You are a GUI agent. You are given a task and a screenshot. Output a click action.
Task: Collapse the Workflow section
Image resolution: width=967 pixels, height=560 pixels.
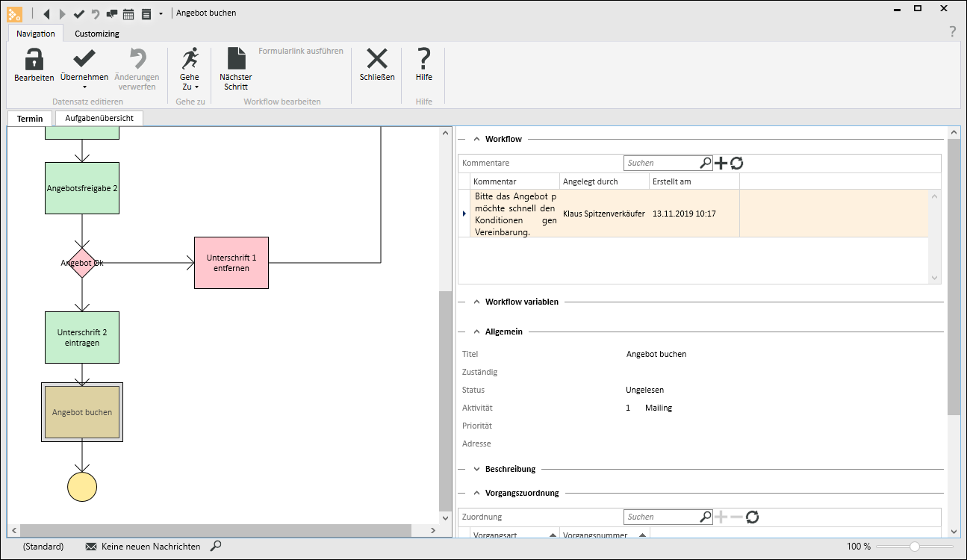[477, 139]
